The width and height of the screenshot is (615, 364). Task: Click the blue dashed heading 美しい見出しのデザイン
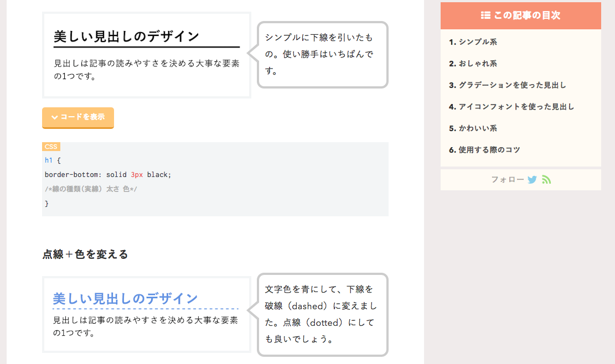pyautogui.click(x=125, y=299)
